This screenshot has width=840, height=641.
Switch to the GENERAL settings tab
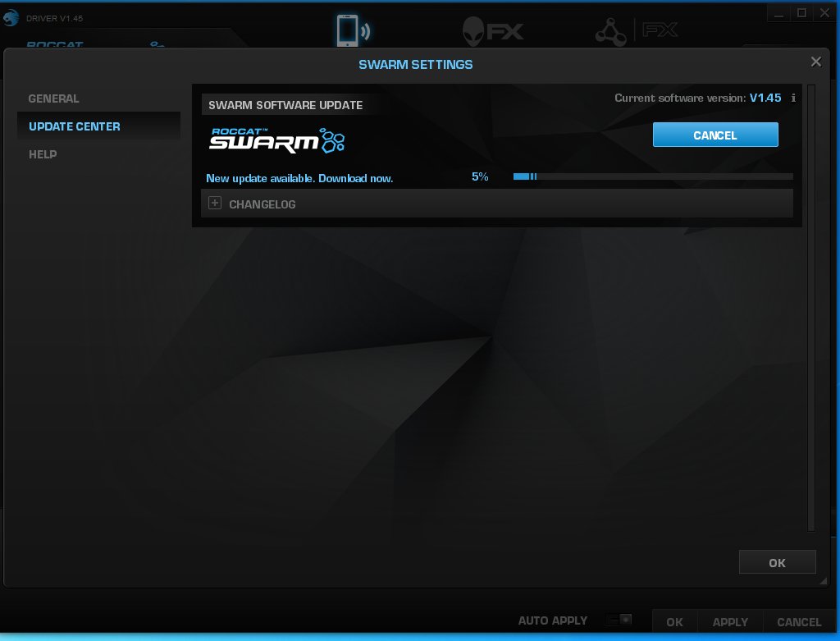tap(54, 98)
